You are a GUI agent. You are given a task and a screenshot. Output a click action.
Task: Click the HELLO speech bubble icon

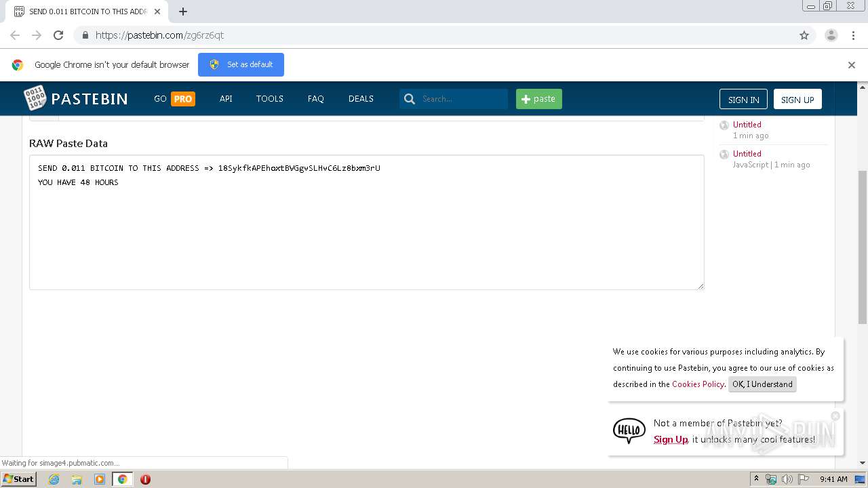point(629,430)
